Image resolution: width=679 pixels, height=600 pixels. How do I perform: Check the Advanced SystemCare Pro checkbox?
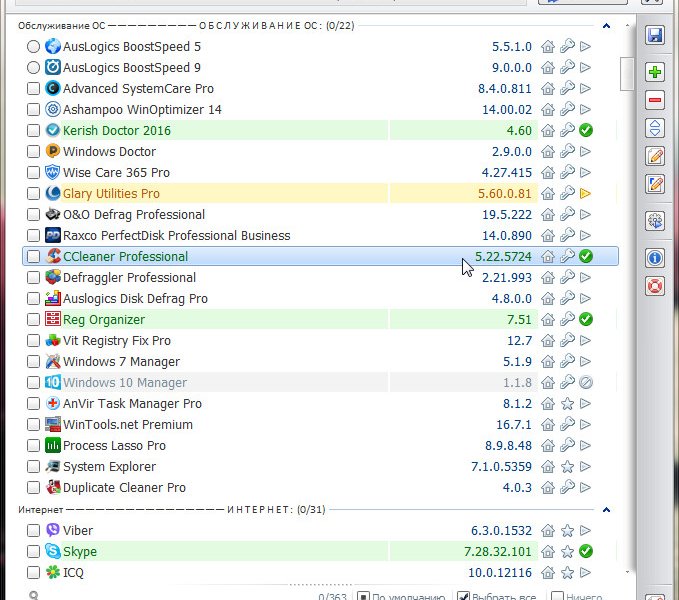pyautogui.click(x=33, y=88)
